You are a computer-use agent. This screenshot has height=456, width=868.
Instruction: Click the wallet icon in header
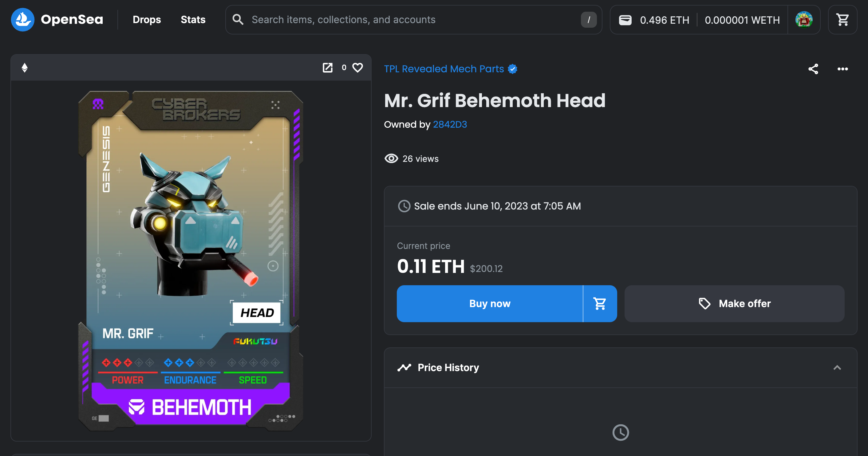click(x=625, y=20)
